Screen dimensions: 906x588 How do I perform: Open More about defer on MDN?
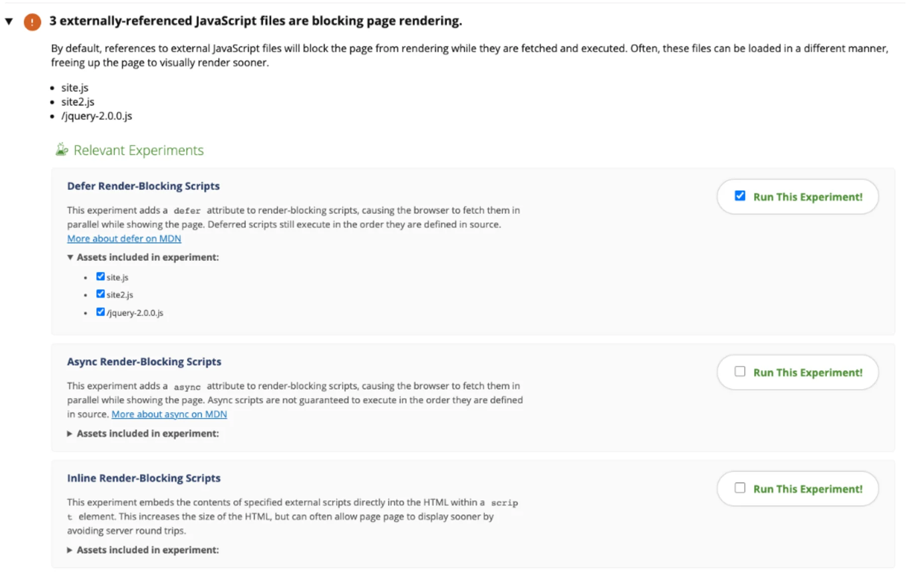pyautogui.click(x=124, y=238)
